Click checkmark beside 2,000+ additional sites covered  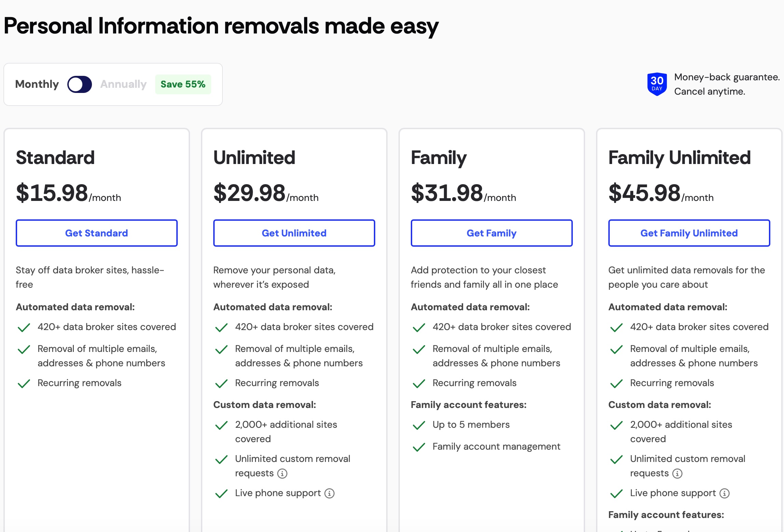tap(221, 425)
